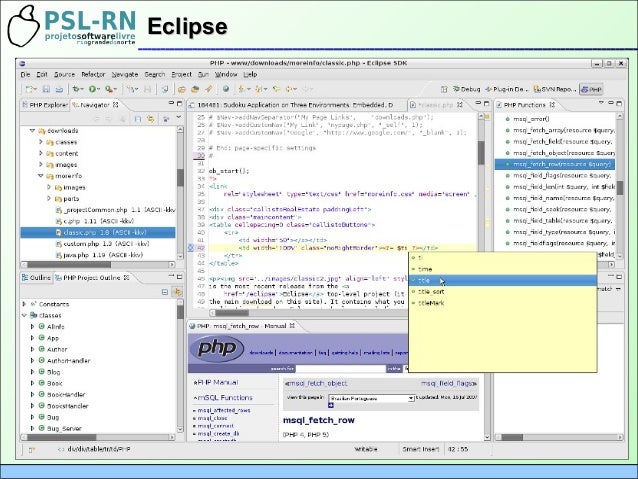
Task: Close the Navigator tab with its X
Action: tap(116, 105)
